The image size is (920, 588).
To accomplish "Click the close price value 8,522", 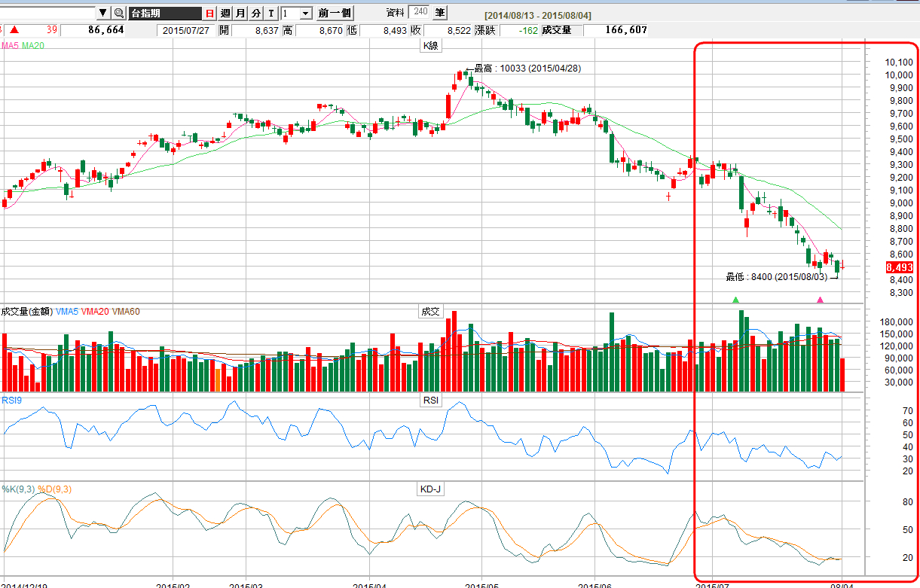I will pyautogui.click(x=458, y=30).
